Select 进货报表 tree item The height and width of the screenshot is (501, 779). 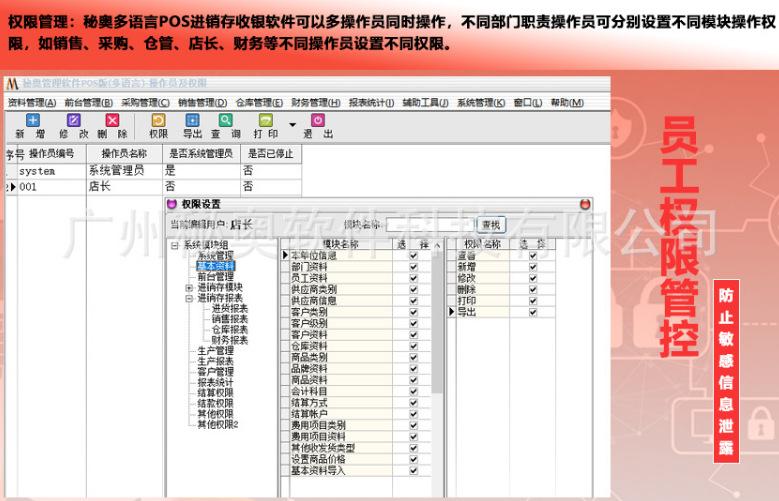230,309
